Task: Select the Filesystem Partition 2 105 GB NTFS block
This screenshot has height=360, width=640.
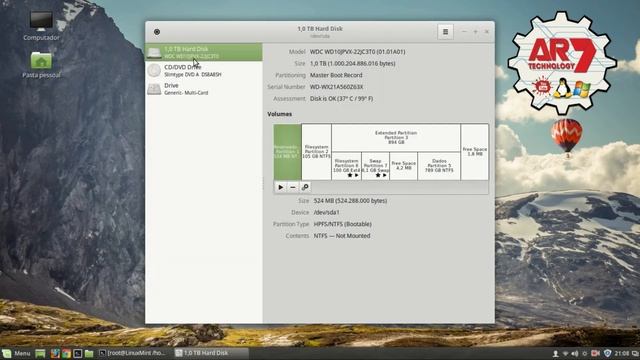Action: pyautogui.click(x=316, y=152)
